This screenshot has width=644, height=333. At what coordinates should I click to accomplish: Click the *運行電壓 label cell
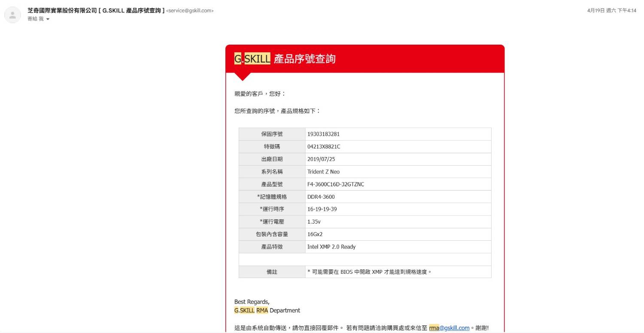point(272,222)
